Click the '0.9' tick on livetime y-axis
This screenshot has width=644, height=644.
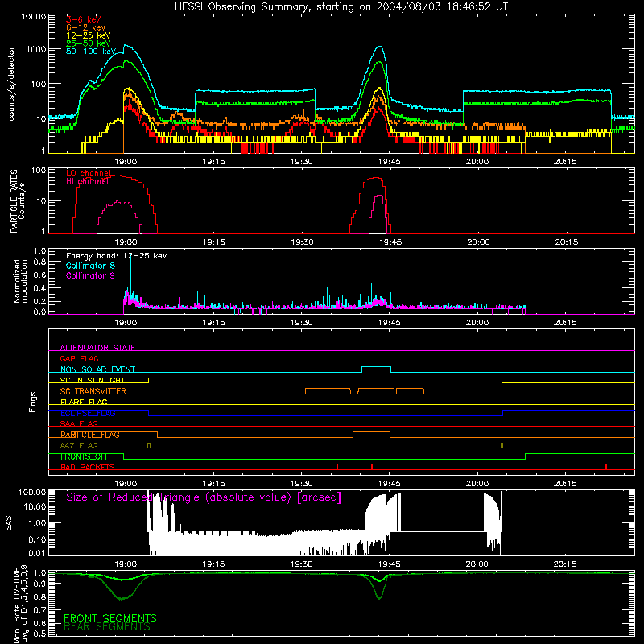pos(39,583)
